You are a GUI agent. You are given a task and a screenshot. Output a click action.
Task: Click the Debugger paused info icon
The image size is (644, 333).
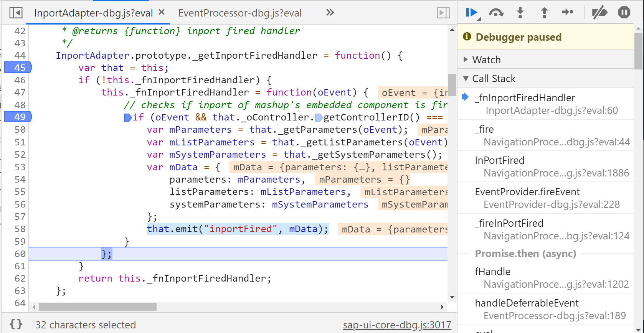point(467,36)
